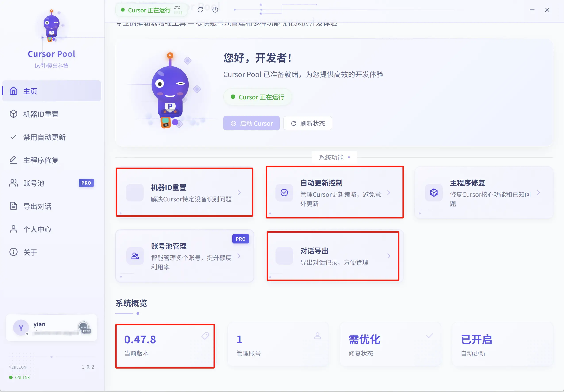
Task: Click the FREE robot badge on user card
Action: point(84,328)
